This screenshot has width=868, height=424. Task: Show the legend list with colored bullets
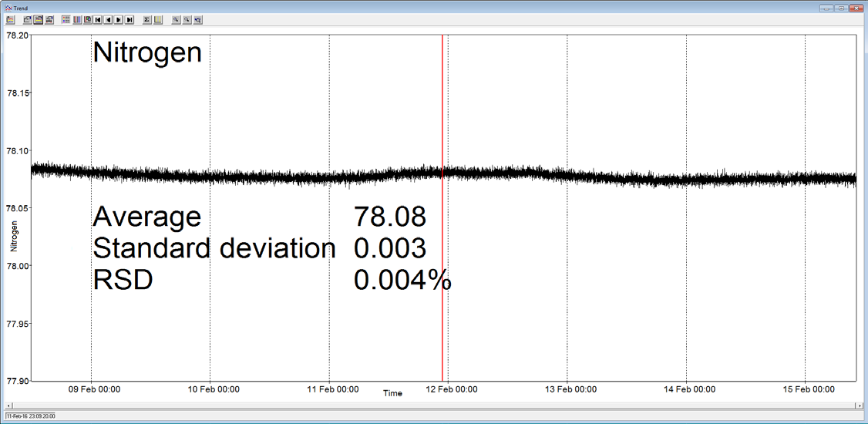pos(66,20)
